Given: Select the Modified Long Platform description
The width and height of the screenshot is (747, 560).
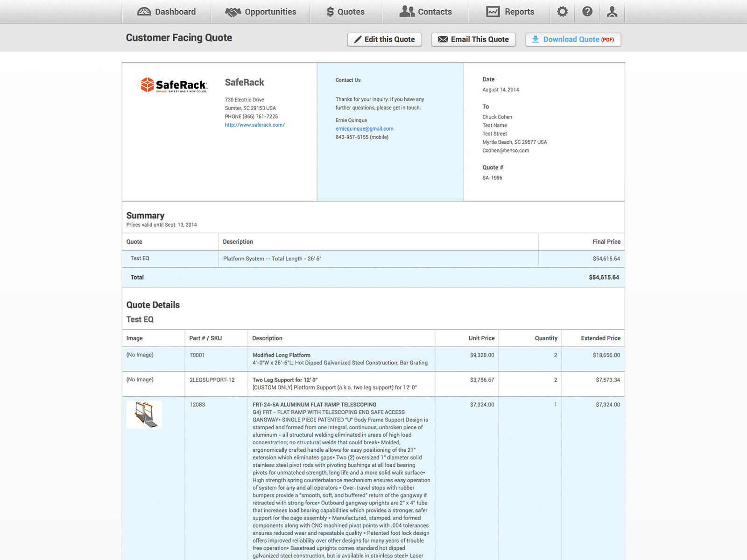Looking at the screenshot, I should pos(282,355).
